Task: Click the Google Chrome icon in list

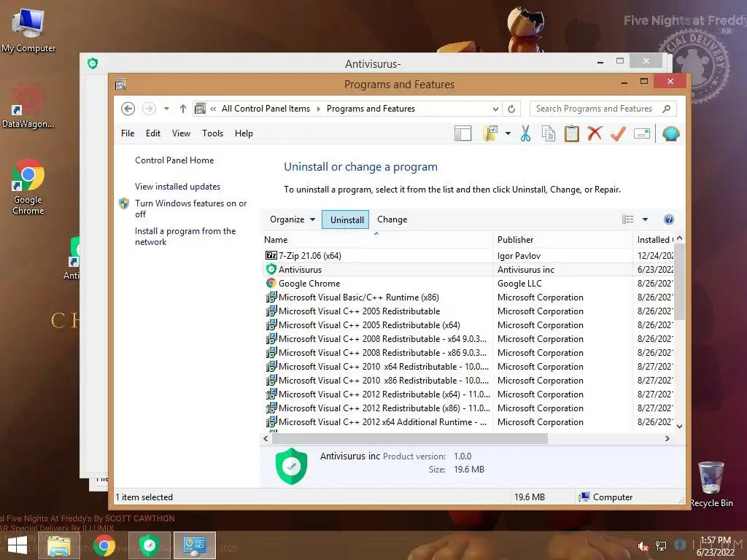Action: point(271,284)
